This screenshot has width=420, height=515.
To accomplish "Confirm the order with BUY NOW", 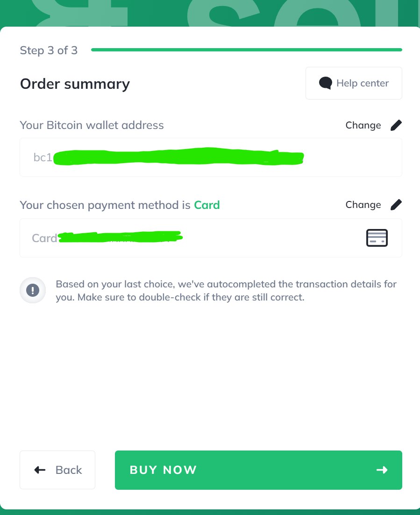I will pyautogui.click(x=258, y=470).
